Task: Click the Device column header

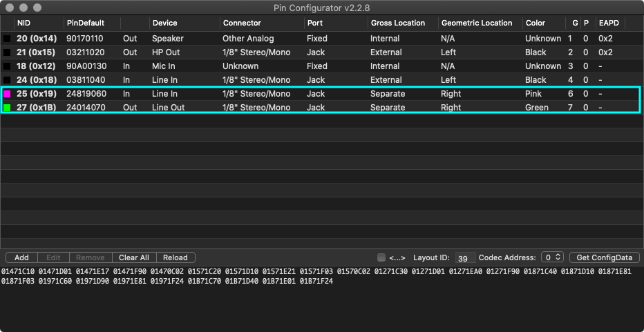Action: (184, 23)
